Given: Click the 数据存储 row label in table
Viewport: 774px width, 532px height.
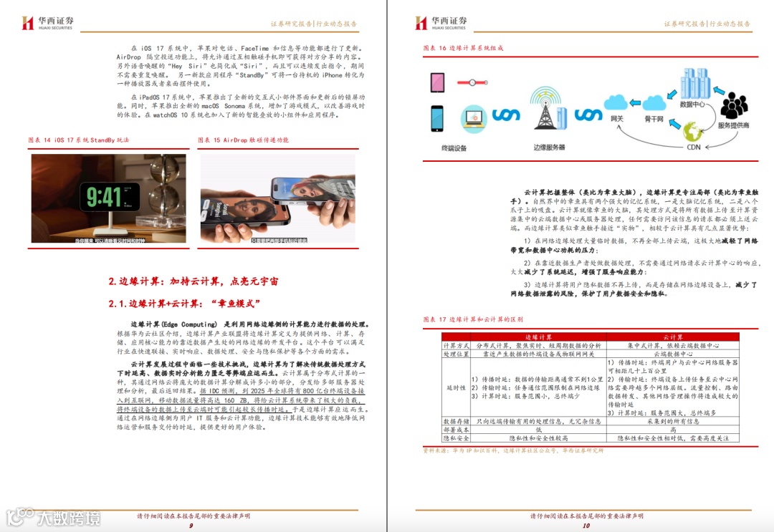Looking at the screenshot, I should click(x=456, y=422).
